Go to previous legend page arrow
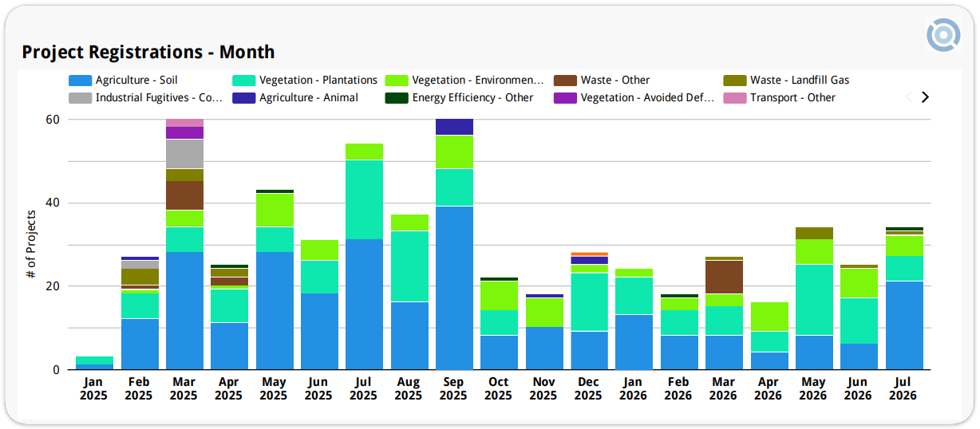Screen dimensions: 980x429 click(x=908, y=97)
